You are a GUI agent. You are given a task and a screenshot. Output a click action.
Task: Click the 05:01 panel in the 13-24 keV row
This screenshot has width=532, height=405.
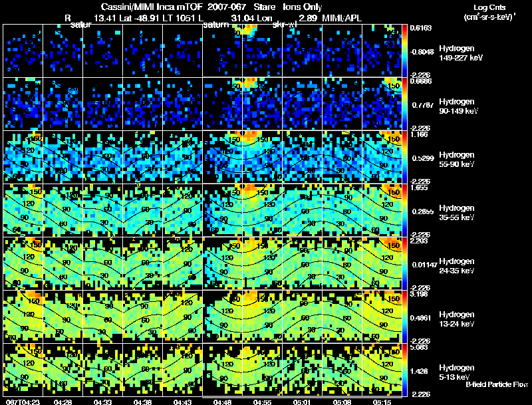(302, 317)
